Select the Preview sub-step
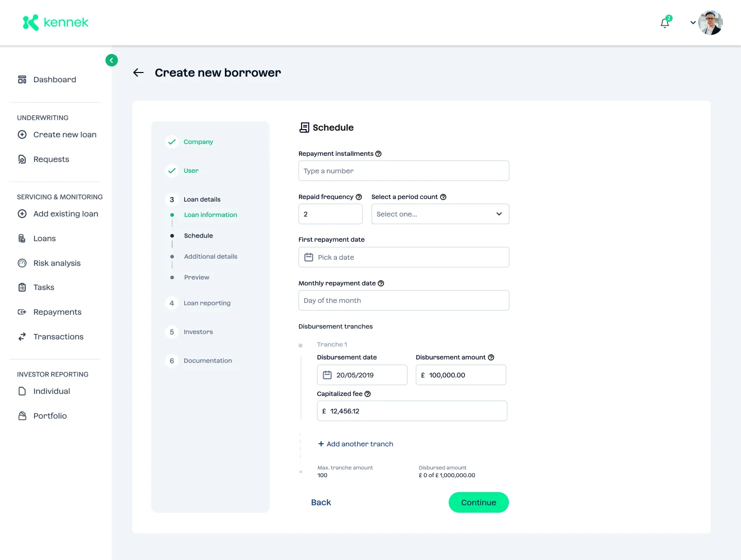741x560 pixels. coord(197,277)
